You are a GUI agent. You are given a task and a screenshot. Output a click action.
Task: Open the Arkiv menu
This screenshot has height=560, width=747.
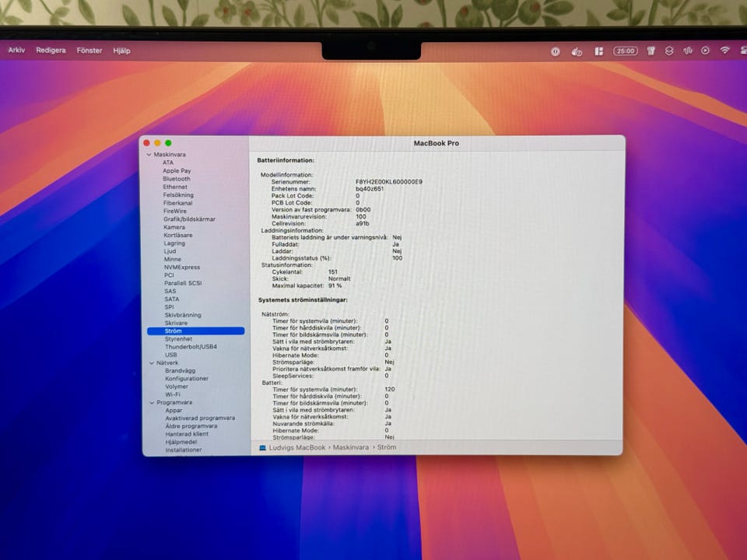tap(16, 51)
